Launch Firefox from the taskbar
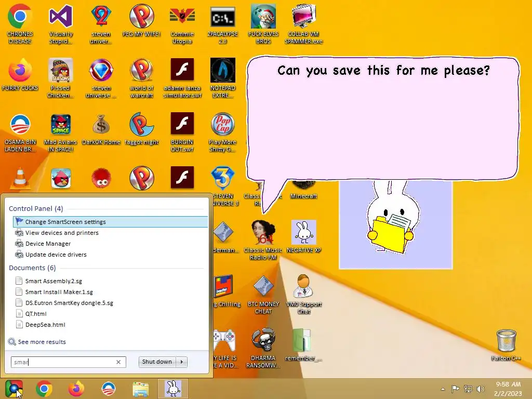The width and height of the screenshot is (532, 399). click(x=76, y=389)
